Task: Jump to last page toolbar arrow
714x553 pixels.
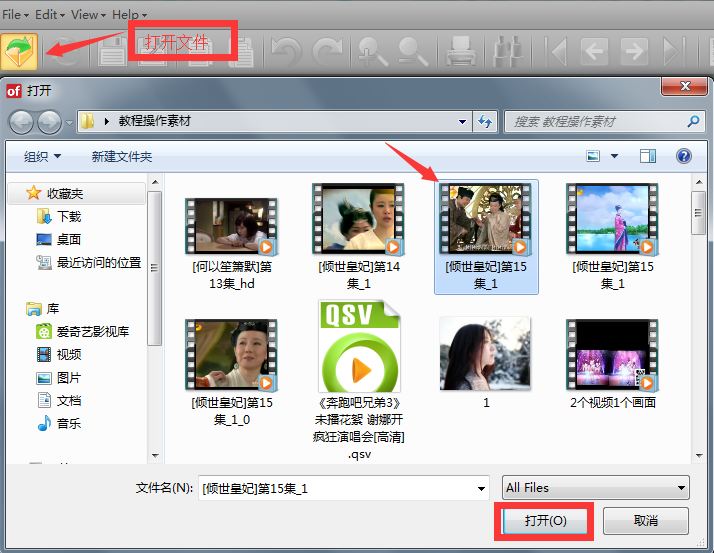Action: 674,51
